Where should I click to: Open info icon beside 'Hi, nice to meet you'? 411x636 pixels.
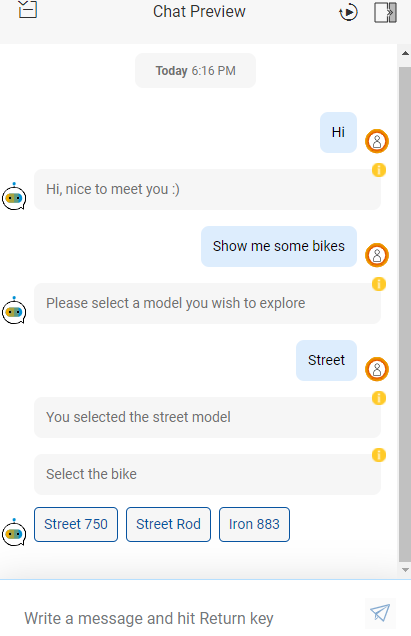pos(379,170)
